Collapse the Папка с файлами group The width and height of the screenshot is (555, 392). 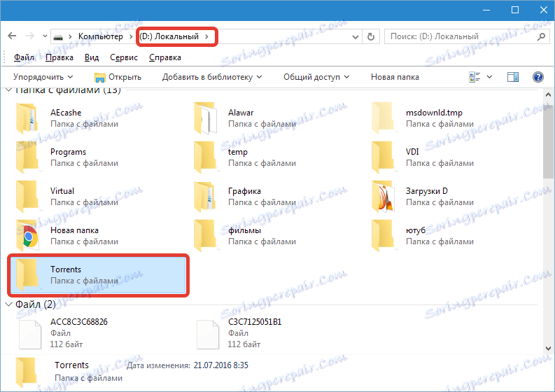point(9,90)
